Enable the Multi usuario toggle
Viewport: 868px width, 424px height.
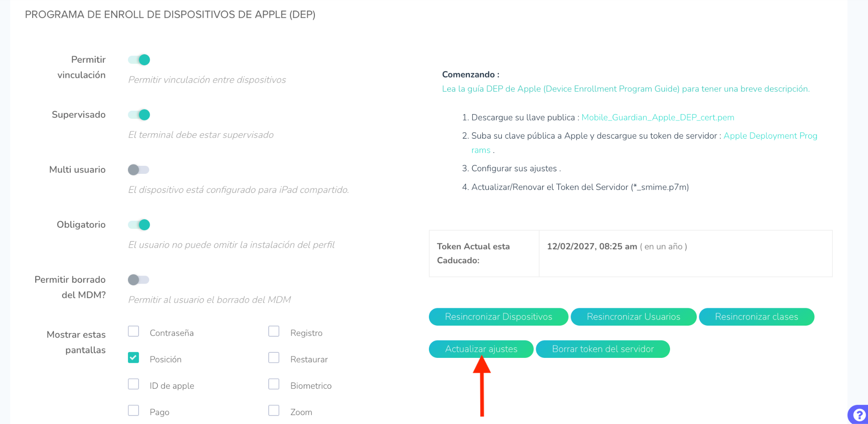pyautogui.click(x=139, y=170)
